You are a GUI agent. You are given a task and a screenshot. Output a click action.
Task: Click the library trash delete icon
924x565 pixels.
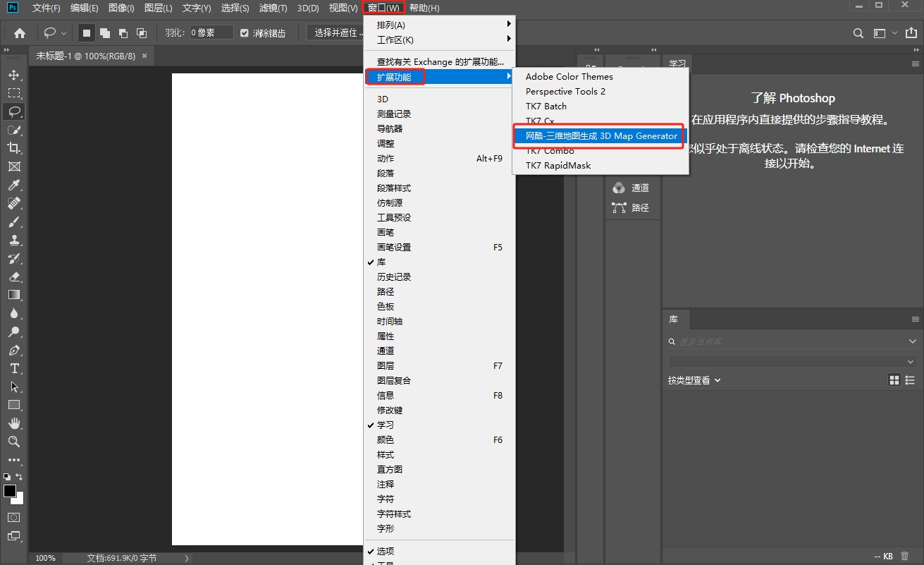click(x=905, y=556)
